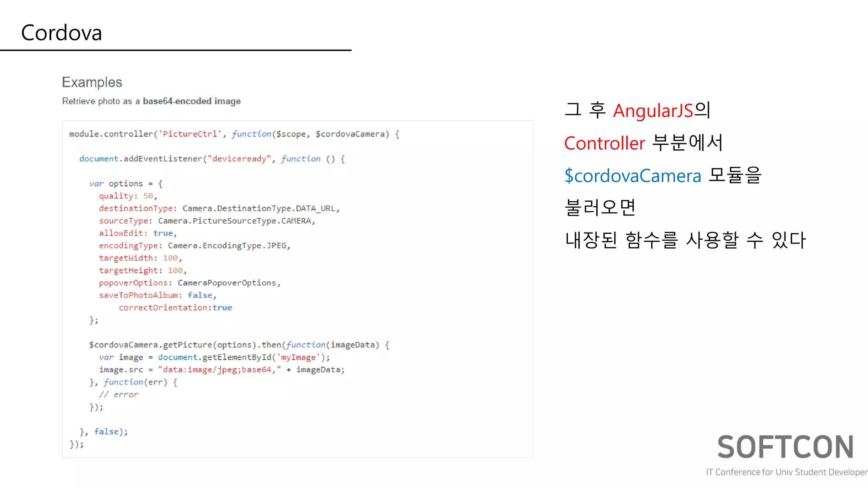Click the 'var options = {' line
This screenshot has height=488, width=868.
[x=126, y=183]
